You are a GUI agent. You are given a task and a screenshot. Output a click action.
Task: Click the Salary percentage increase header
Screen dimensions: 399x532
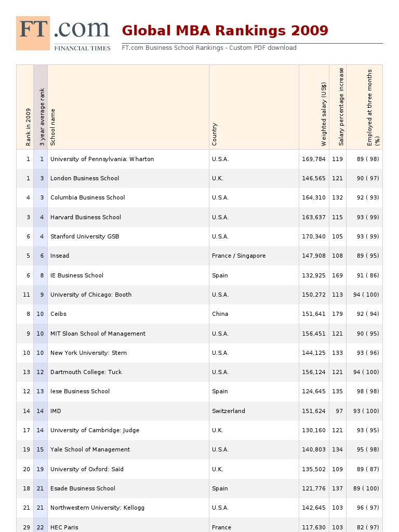pyautogui.click(x=341, y=107)
